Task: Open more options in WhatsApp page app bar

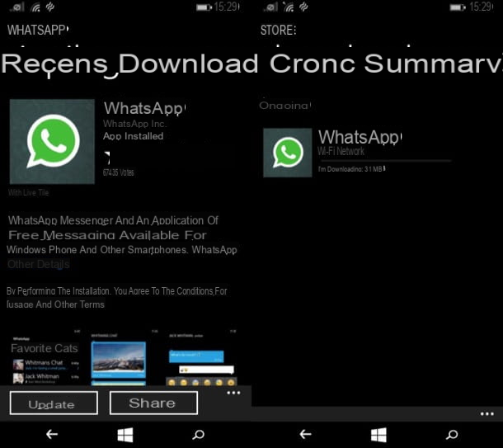Action: 233,393
